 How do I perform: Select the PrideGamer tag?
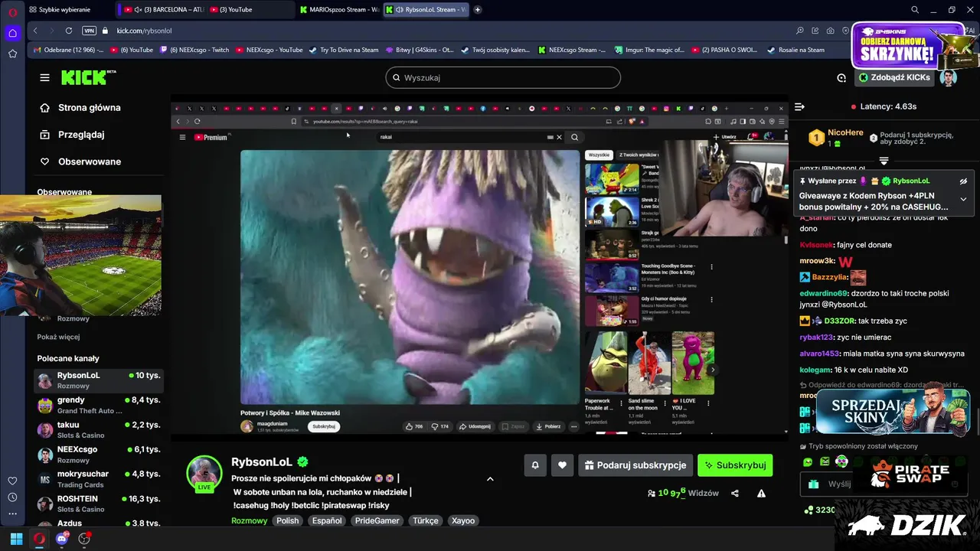[379, 520]
